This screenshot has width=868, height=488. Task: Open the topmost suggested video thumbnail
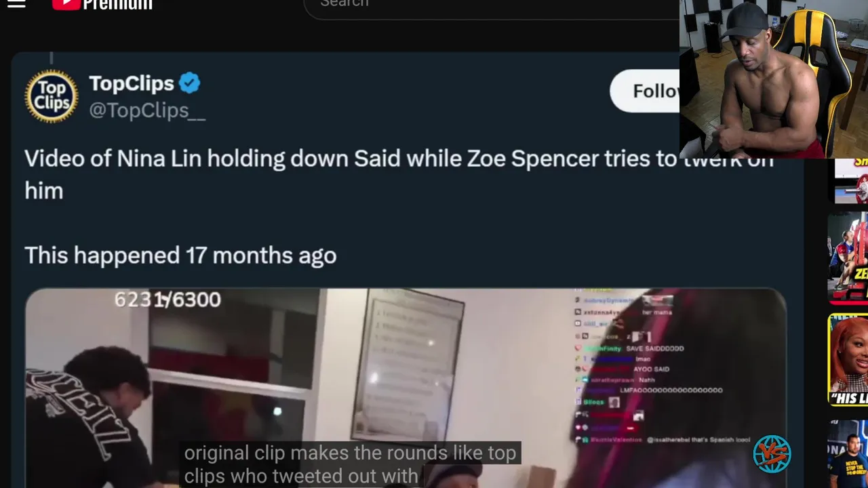click(851, 181)
